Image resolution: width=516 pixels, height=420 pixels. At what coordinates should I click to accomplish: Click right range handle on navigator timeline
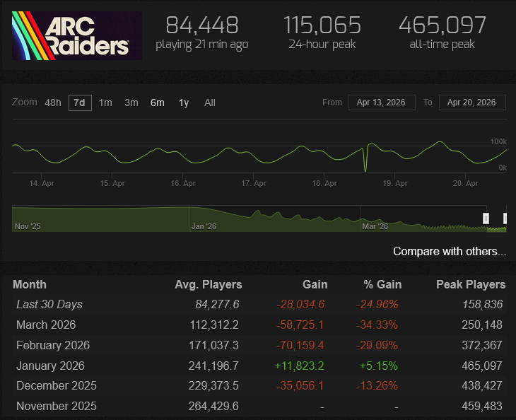[x=505, y=218]
